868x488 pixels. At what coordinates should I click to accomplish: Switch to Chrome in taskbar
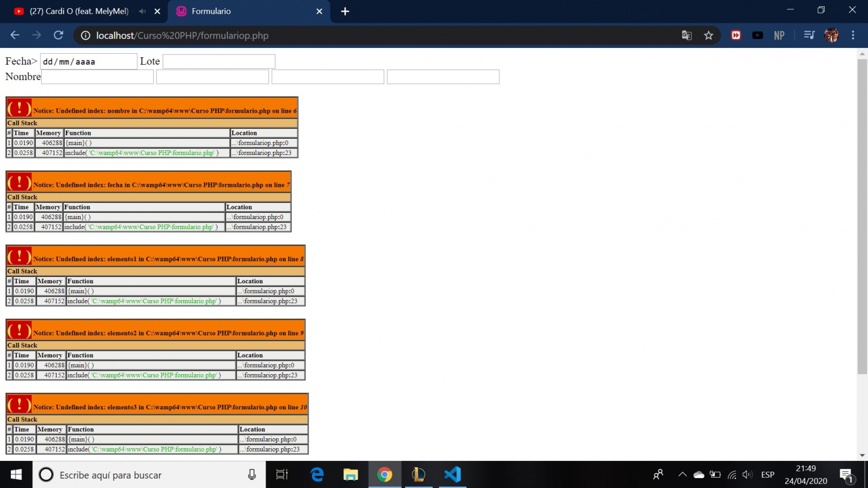(x=385, y=475)
